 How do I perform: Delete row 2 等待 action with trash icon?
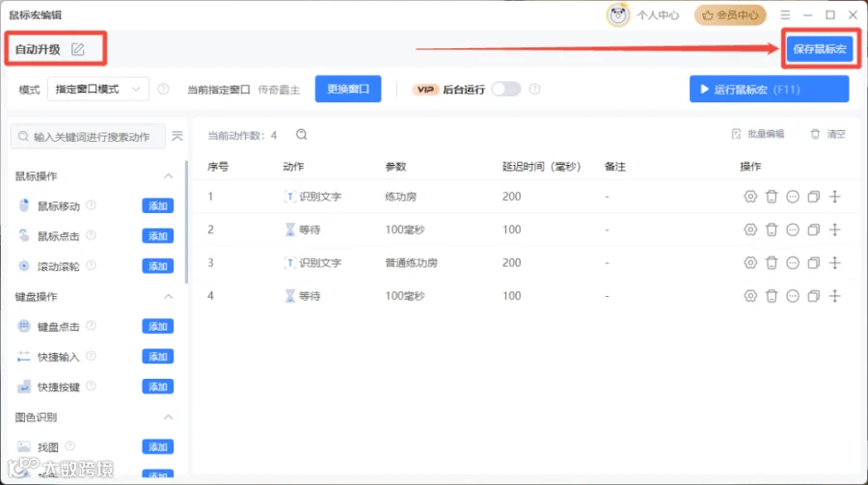tap(772, 229)
